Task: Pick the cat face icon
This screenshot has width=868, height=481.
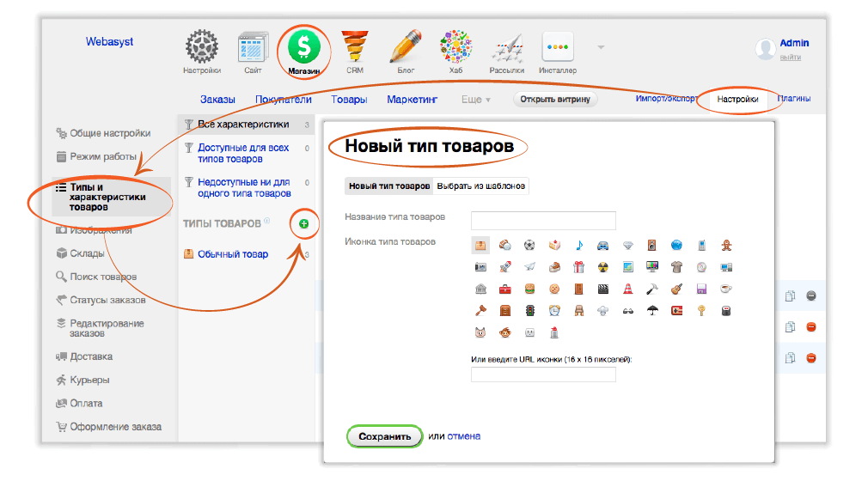Action: click(480, 332)
